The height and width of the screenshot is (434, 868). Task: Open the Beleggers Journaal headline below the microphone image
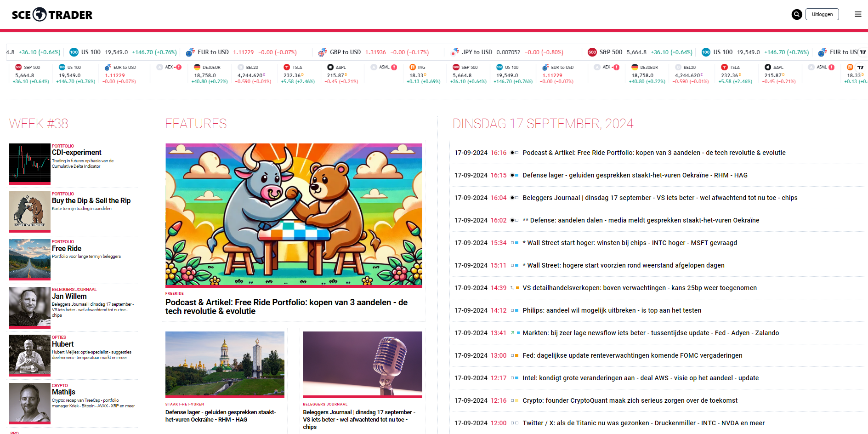pos(359,420)
